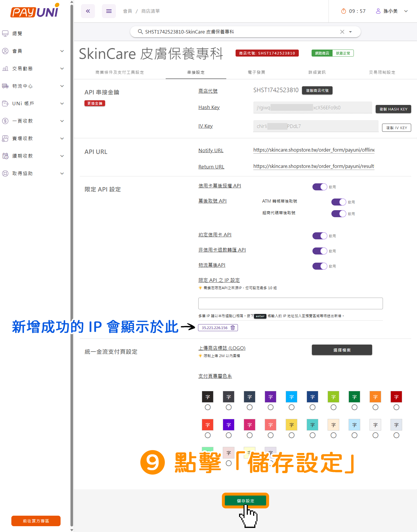This screenshot has width=417, height=532.
Task: Expand the 賣場收款 sidebar menu
Action: tap(62, 138)
